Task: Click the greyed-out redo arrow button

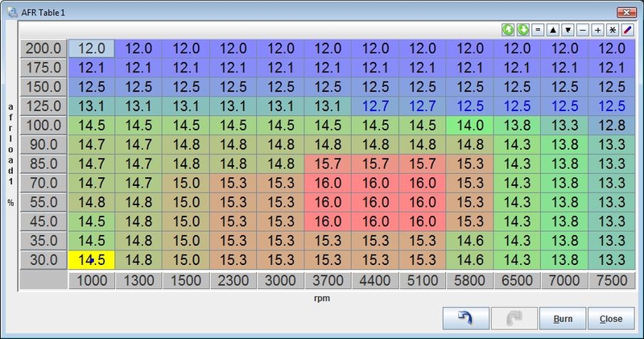Action: [x=514, y=318]
